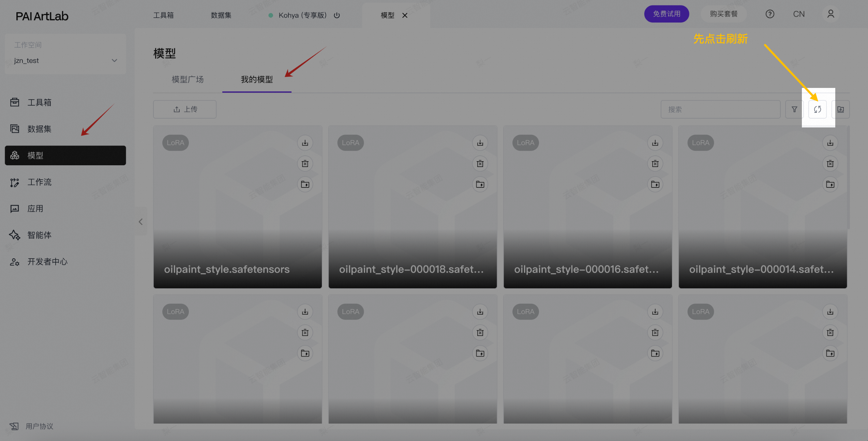Click the 上传 upload button
The image size is (868, 441).
tap(185, 109)
